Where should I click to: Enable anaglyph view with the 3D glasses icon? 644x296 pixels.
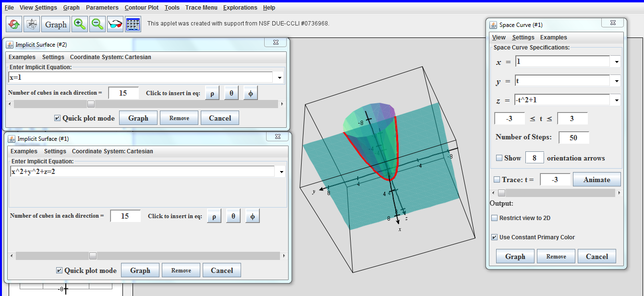coord(115,23)
